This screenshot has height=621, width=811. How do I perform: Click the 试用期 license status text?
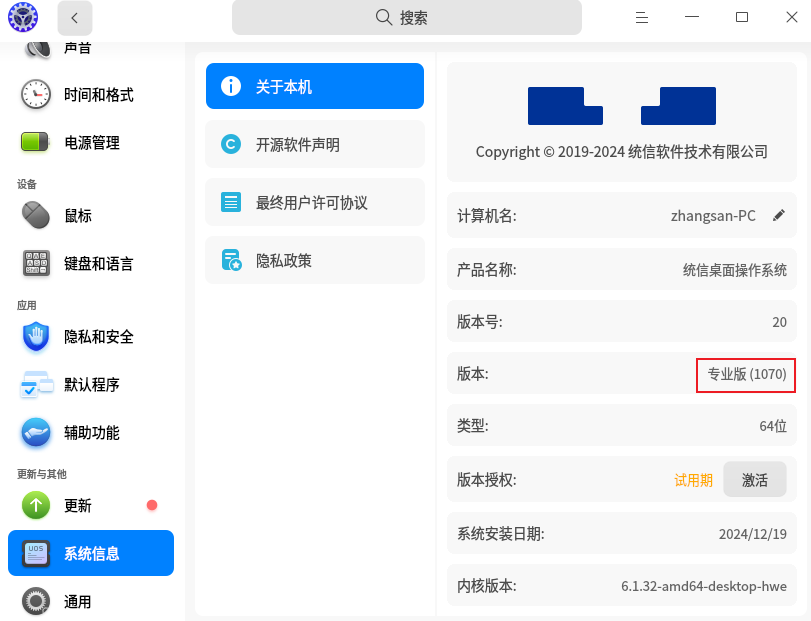[693, 480]
